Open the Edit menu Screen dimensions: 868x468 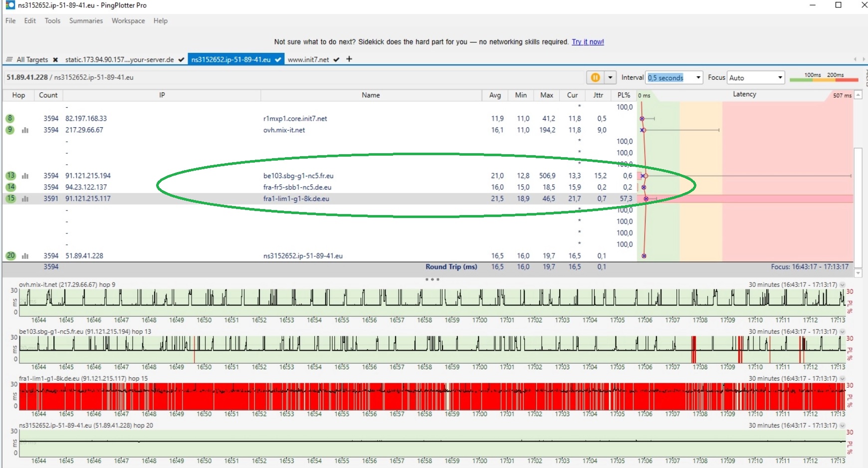tap(30, 21)
